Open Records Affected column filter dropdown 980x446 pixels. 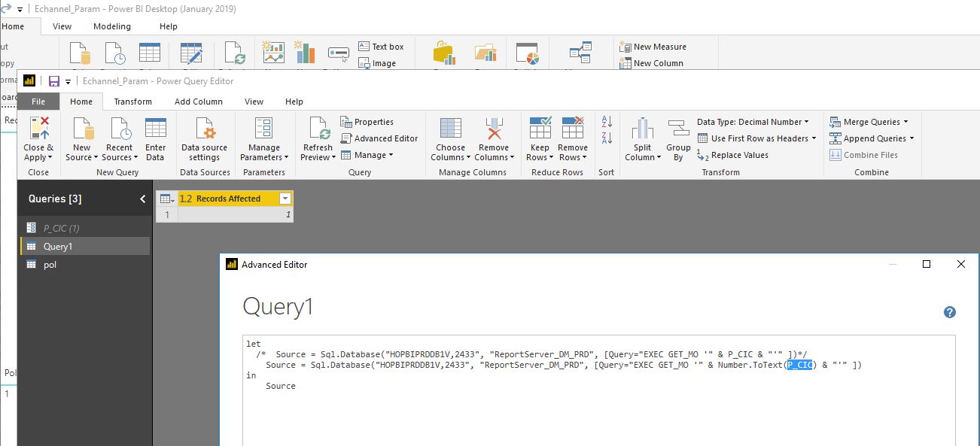coord(285,199)
